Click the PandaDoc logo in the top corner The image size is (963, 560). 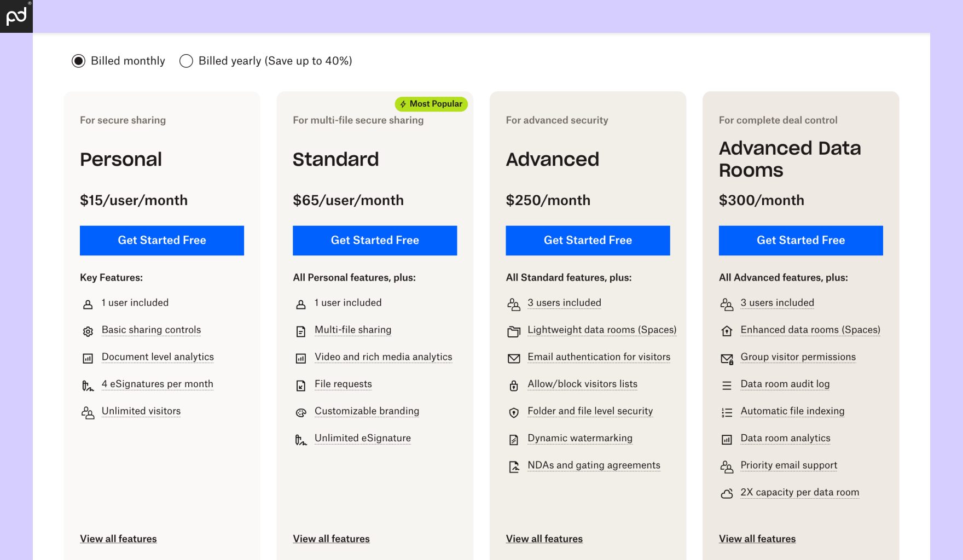[x=16, y=16]
